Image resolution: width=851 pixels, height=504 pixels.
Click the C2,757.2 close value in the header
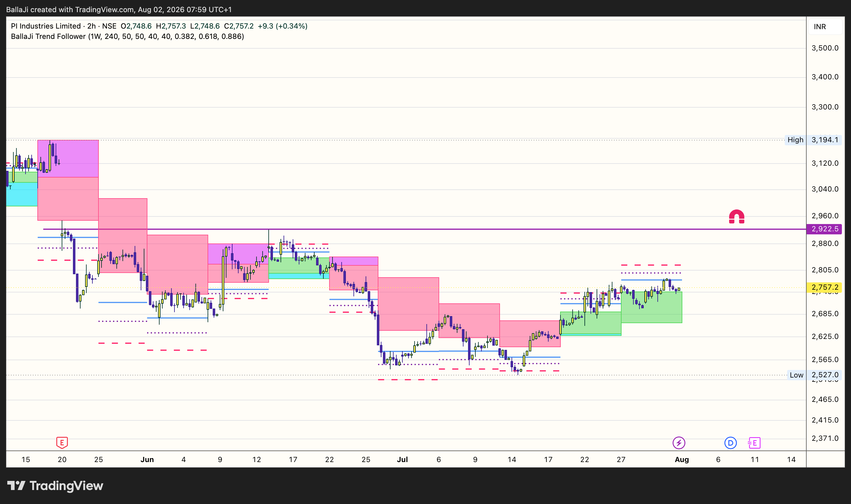tap(239, 26)
